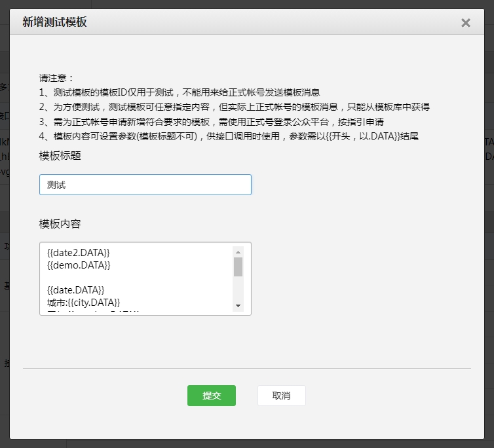494x448 pixels.
Task: Click the 模板内容 label
Action: coord(60,223)
